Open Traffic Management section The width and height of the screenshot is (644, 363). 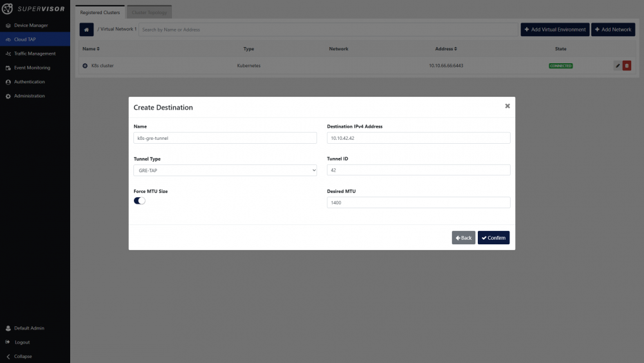pyautogui.click(x=35, y=54)
